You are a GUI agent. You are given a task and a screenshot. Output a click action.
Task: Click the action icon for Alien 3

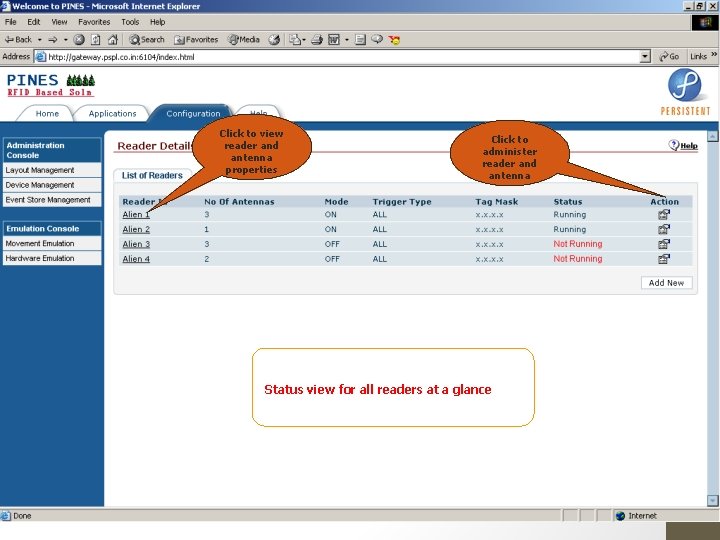(x=664, y=244)
